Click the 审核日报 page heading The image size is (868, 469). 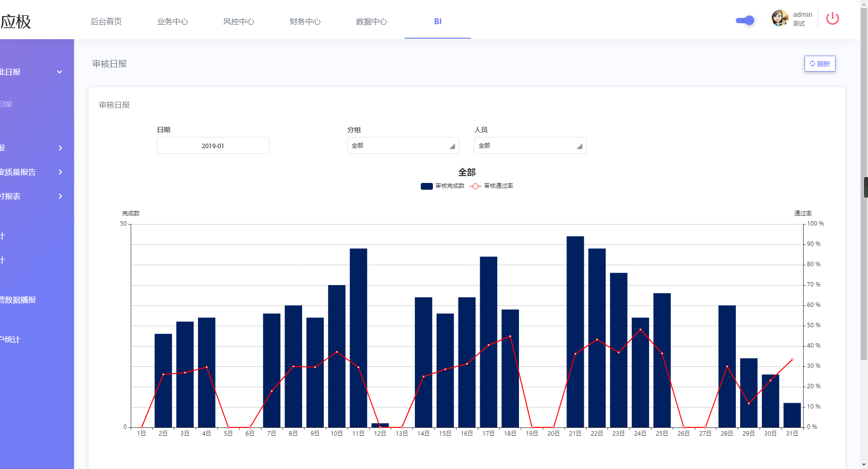(109, 64)
